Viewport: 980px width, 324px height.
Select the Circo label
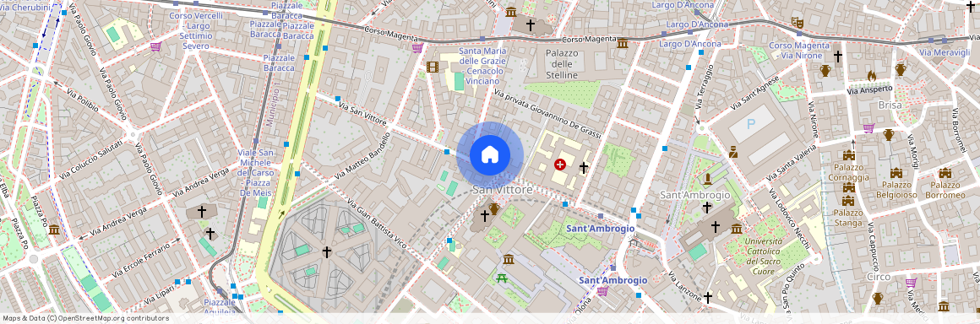878,277
